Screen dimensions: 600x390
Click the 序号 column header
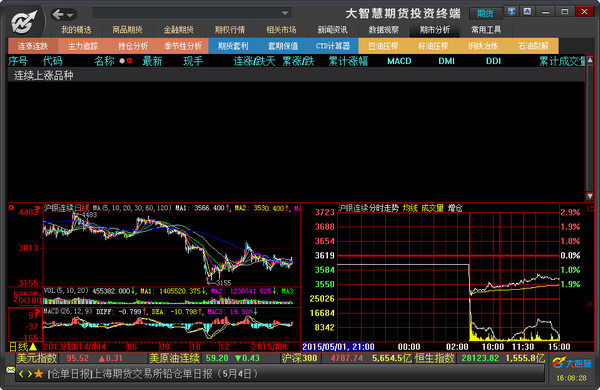(18, 61)
